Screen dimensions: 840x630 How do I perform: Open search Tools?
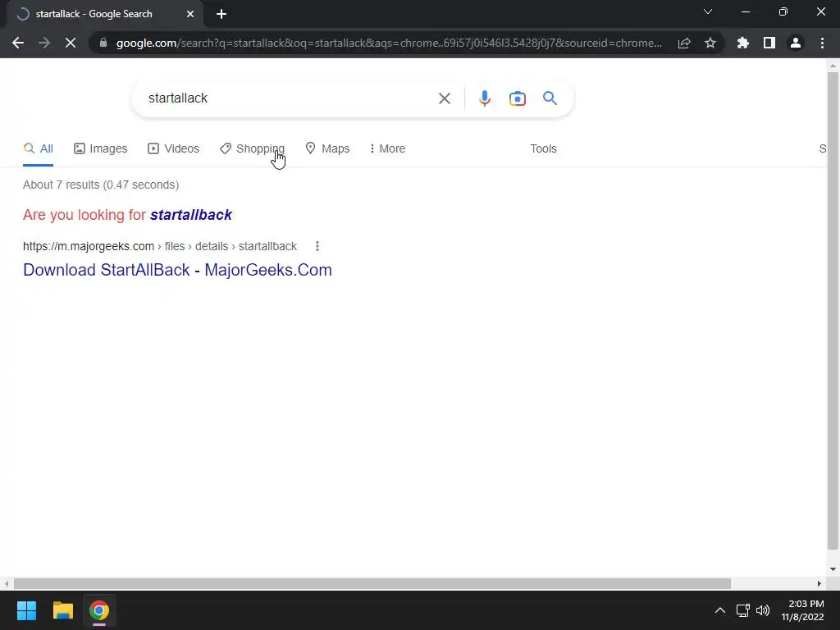[x=543, y=148]
